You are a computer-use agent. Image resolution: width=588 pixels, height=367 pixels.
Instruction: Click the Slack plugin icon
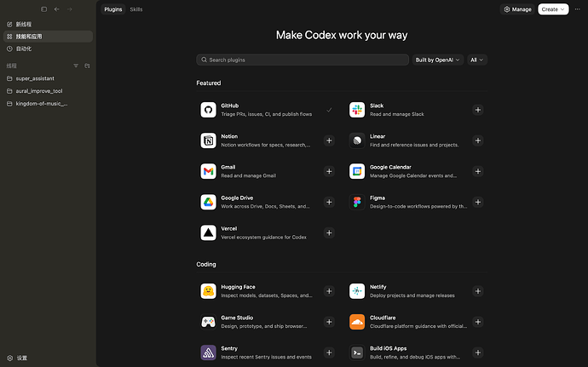(x=357, y=110)
